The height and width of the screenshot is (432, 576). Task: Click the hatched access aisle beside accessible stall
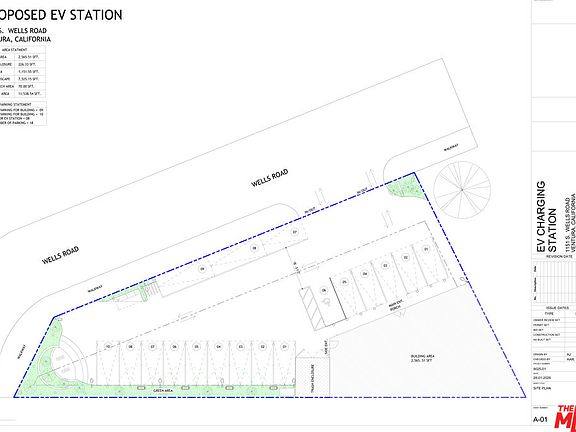(312, 309)
